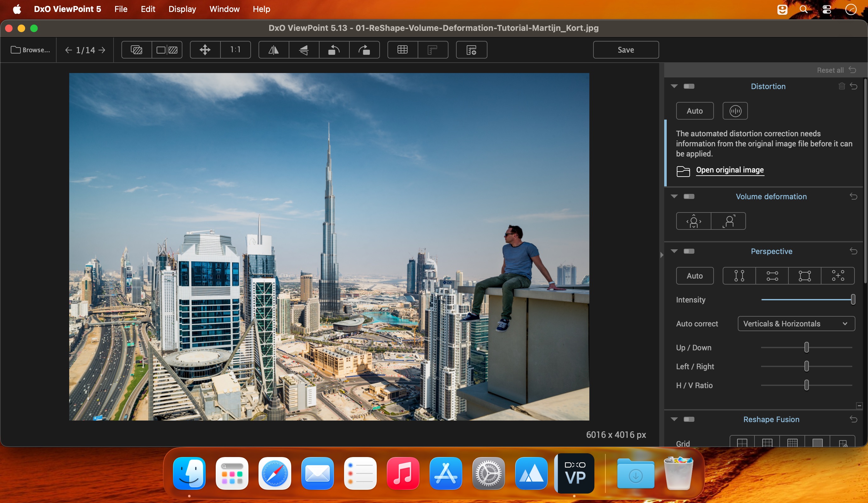868x503 pixels.
Task: Rotate the image right
Action: (x=364, y=50)
